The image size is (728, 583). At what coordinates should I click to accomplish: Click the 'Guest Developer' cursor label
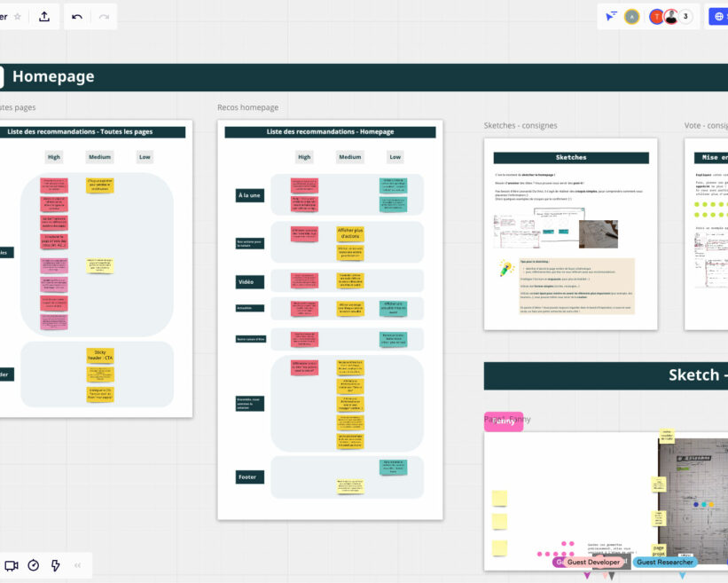(592, 563)
